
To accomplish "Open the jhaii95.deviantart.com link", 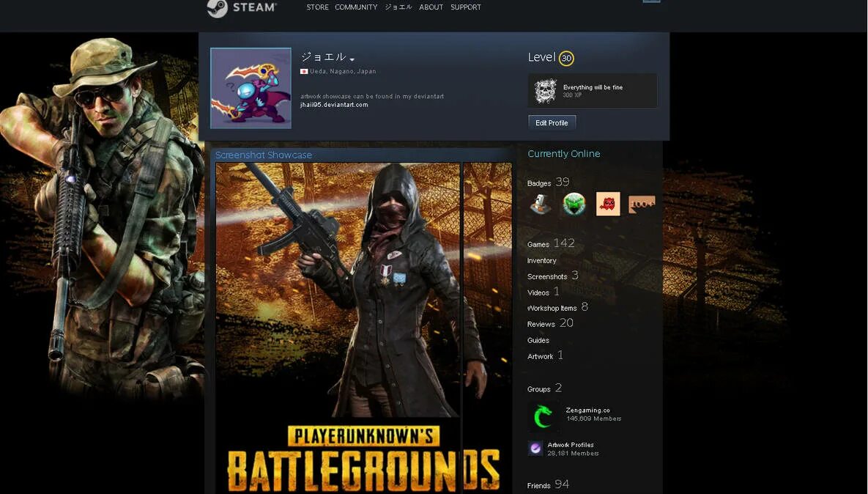I will click(x=334, y=105).
